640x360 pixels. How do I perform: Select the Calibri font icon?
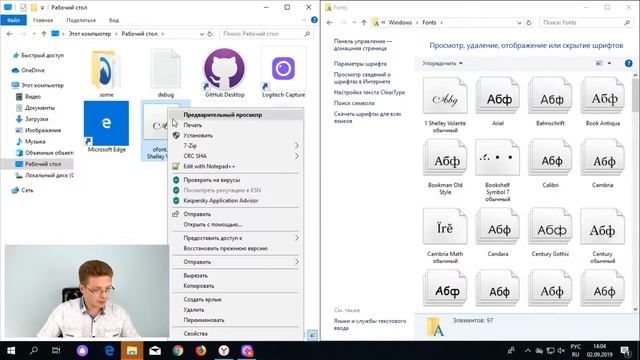point(550,158)
